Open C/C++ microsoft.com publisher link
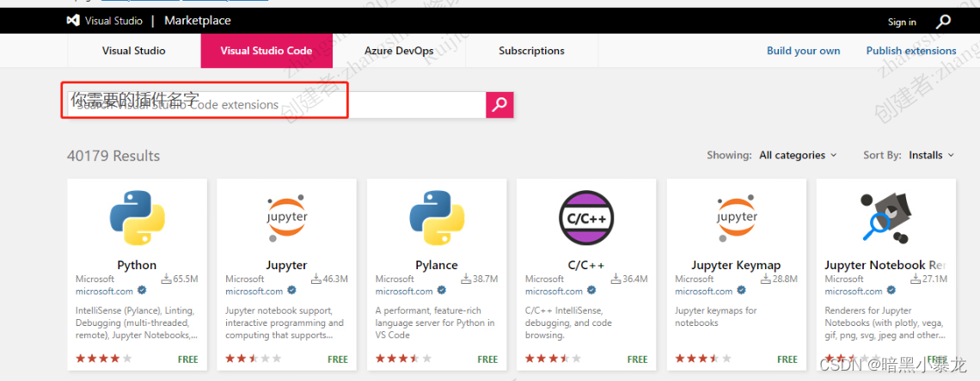 point(554,291)
